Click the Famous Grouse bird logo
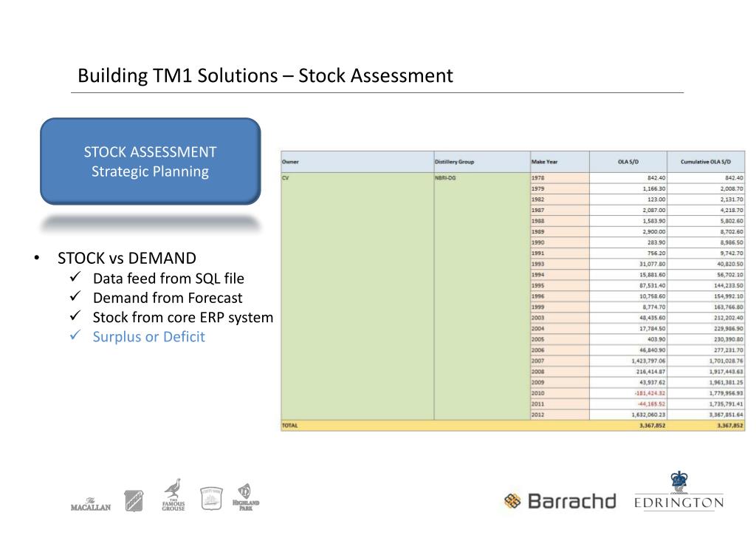Viewport: 756px width, 535px height. [173, 495]
